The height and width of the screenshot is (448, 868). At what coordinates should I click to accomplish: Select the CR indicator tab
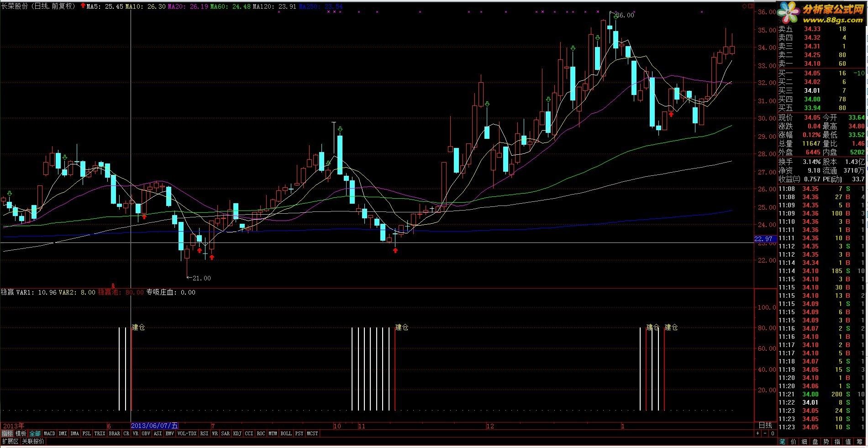tap(126, 433)
